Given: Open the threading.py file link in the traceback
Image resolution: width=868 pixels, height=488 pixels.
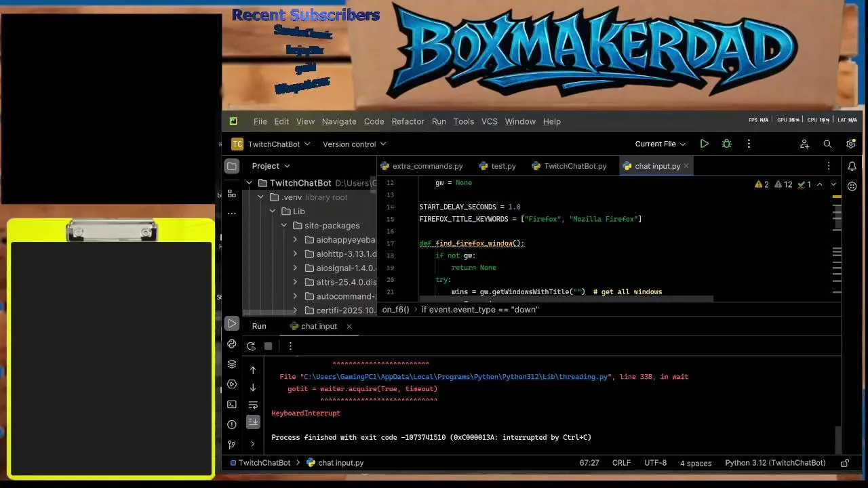Looking at the screenshot, I should pyautogui.click(x=456, y=377).
